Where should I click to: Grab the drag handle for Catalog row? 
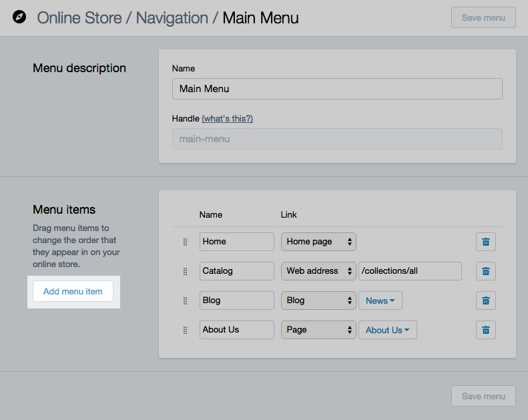[185, 271]
